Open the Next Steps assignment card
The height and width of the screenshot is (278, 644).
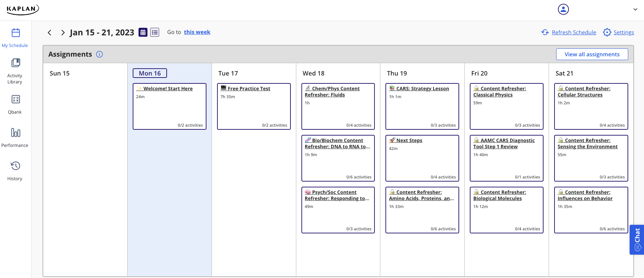pos(409,140)
